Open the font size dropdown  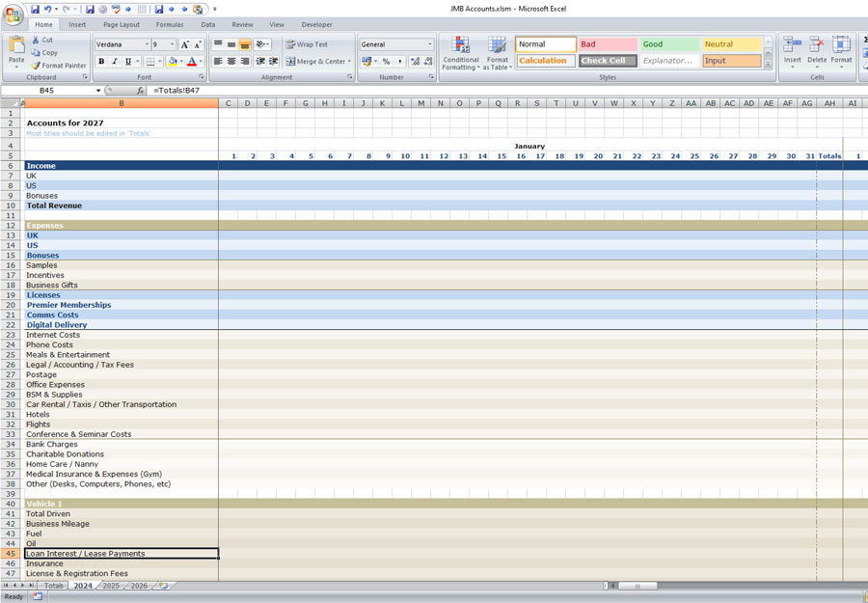[x=173, y=44]
